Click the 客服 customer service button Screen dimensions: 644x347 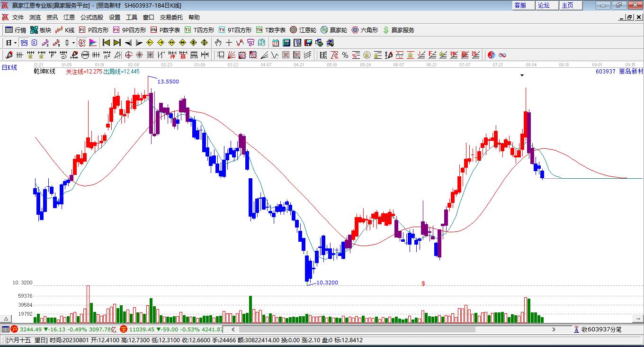pyautogui.click(x=524, y=5)
